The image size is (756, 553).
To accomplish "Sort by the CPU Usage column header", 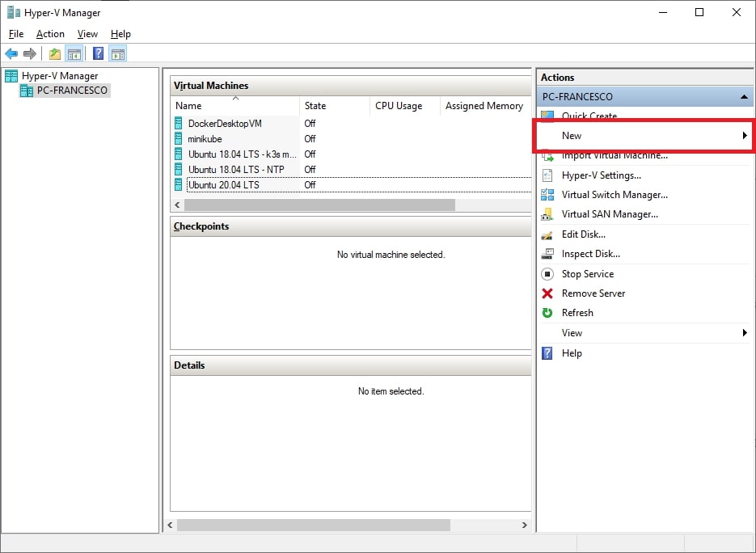I will (405, 106).
